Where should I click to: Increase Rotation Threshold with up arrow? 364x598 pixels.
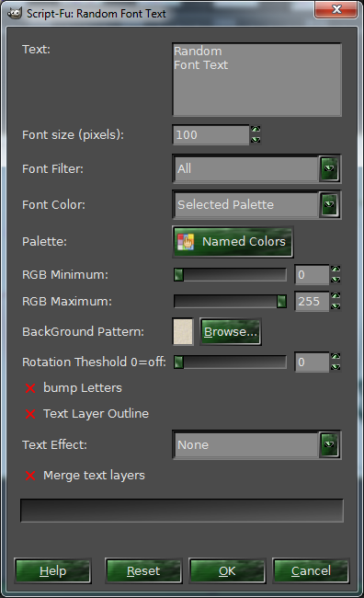point(336,357)
